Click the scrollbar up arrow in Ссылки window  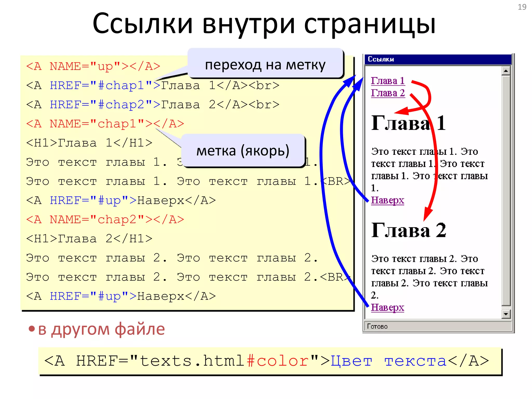(x=506, y=71)
